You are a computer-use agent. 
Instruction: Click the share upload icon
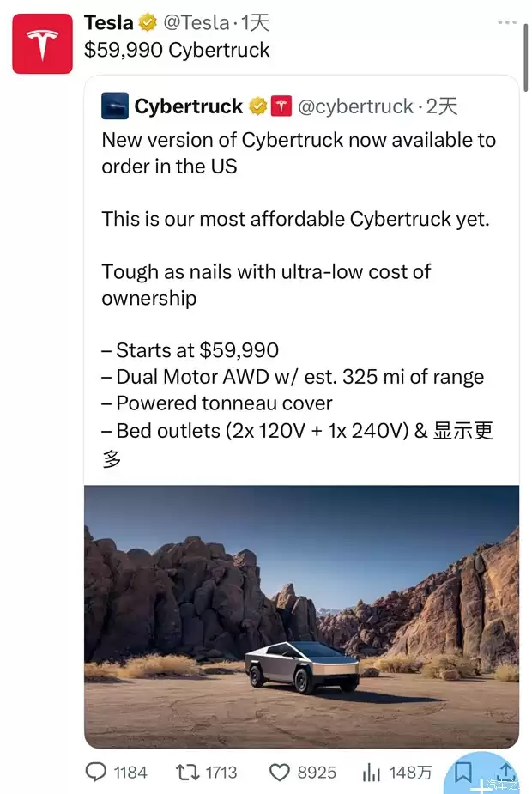pos(506,772)
